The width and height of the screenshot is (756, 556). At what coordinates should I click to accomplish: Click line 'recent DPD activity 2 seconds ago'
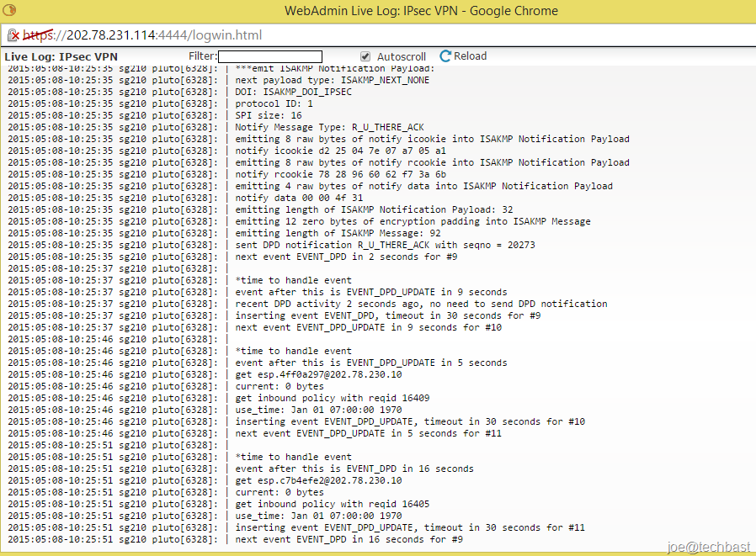[x=421, y=304]
